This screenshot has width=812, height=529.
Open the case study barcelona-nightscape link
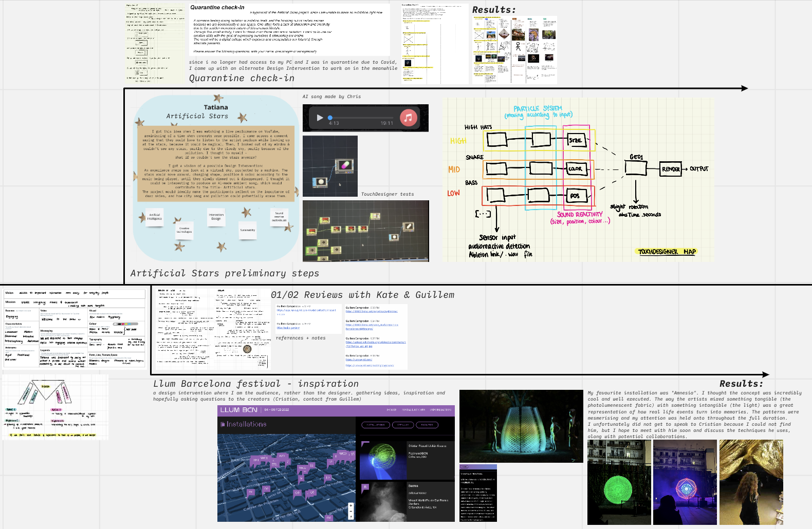point(372,327)
